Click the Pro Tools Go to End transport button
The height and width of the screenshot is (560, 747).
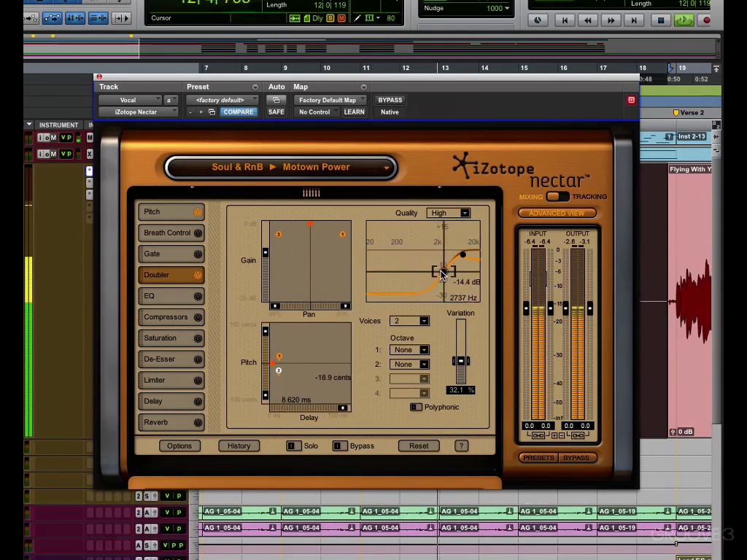click(x=634, y=20)
